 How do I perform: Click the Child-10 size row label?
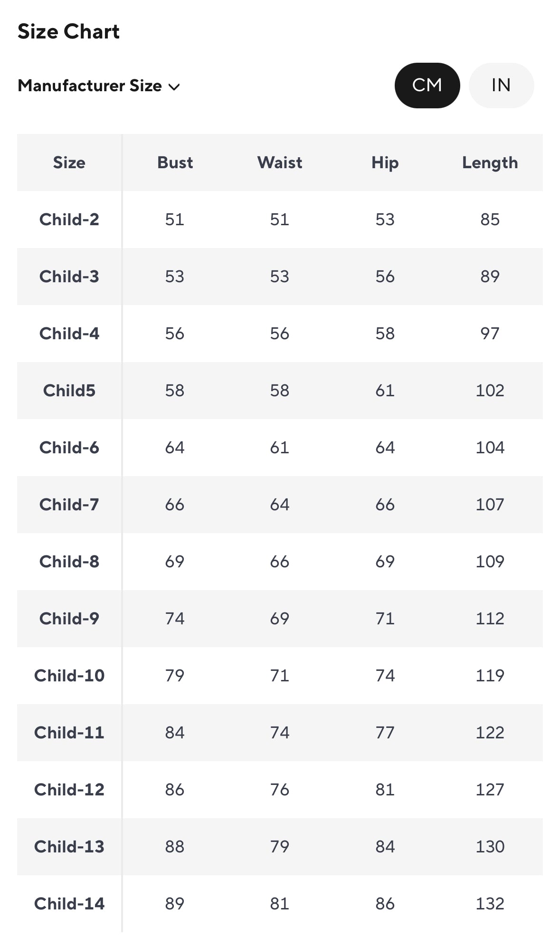pos(69,676)
